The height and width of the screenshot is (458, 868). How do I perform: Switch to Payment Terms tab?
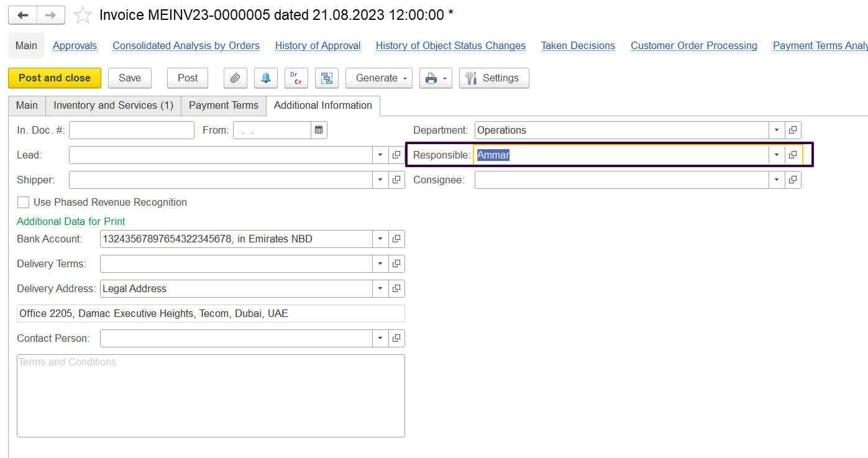pos(223,106)
